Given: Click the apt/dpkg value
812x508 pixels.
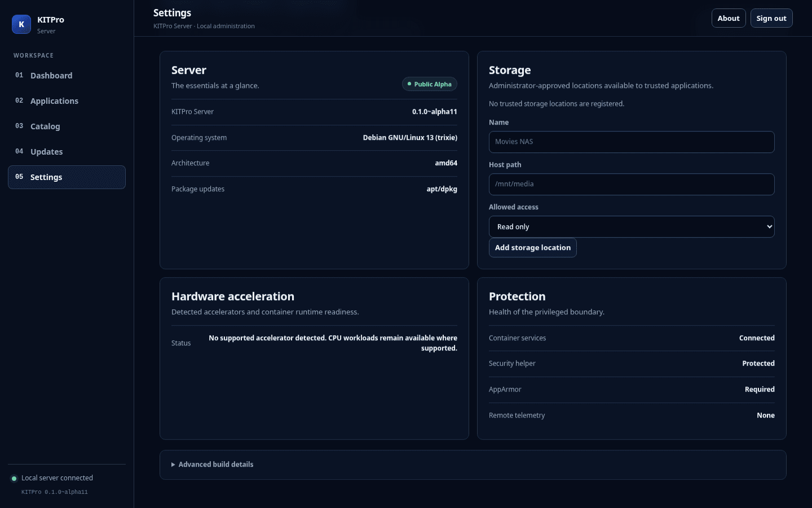Looking at the screenshot, I should [442, 189].
